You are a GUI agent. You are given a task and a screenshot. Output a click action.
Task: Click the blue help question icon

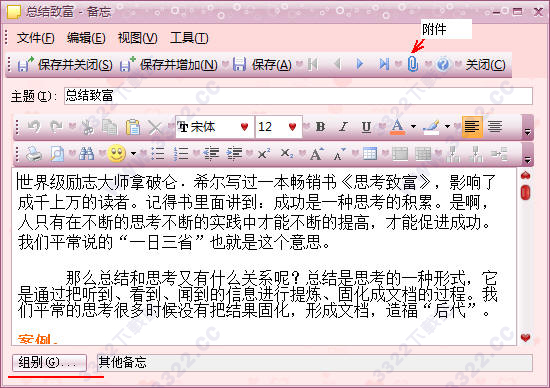tap(443, 64)
